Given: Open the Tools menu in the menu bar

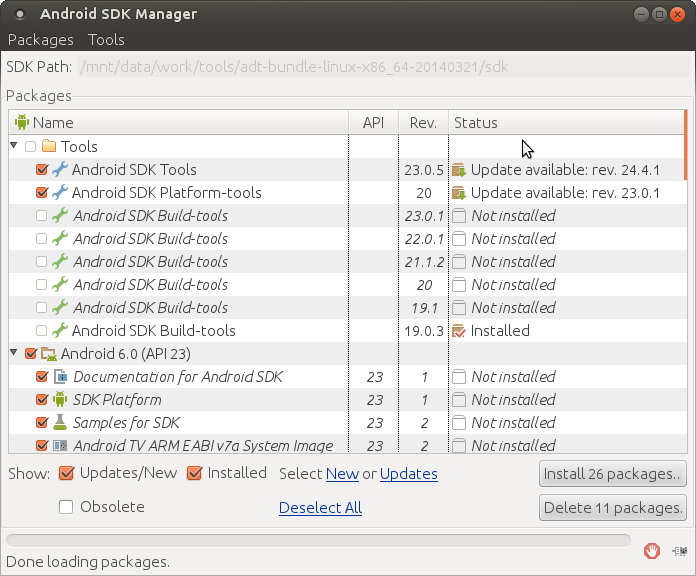Looking at the screenshot, I should coord(106,40).
